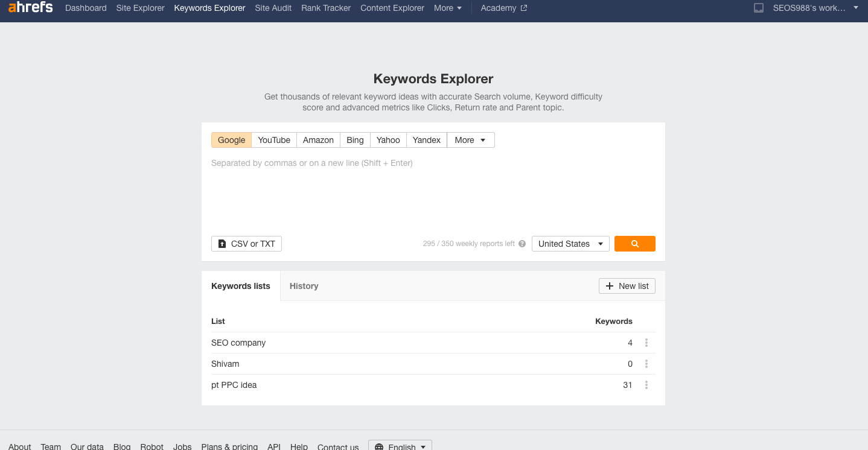The image size is (868, 450).
Task: Create a New list
Action: pos(627,286)
